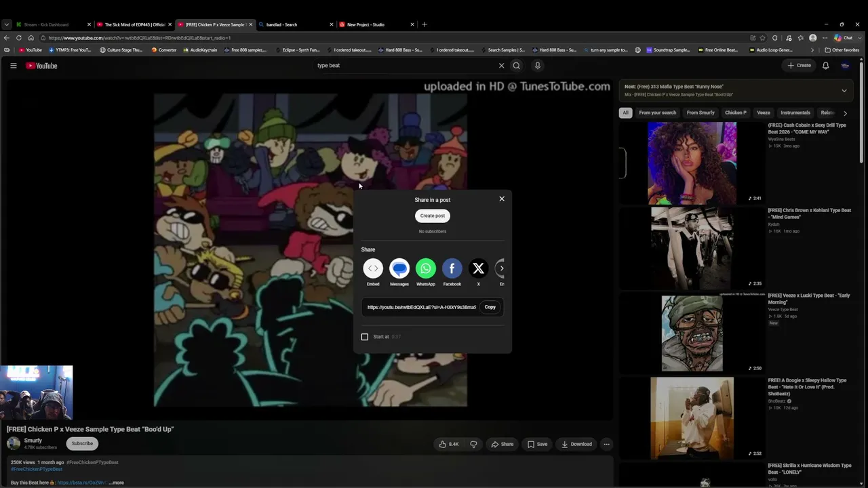Viewport: 868px width, 488px height.
Task: Copy the video share link
Action: pos(490,307)
